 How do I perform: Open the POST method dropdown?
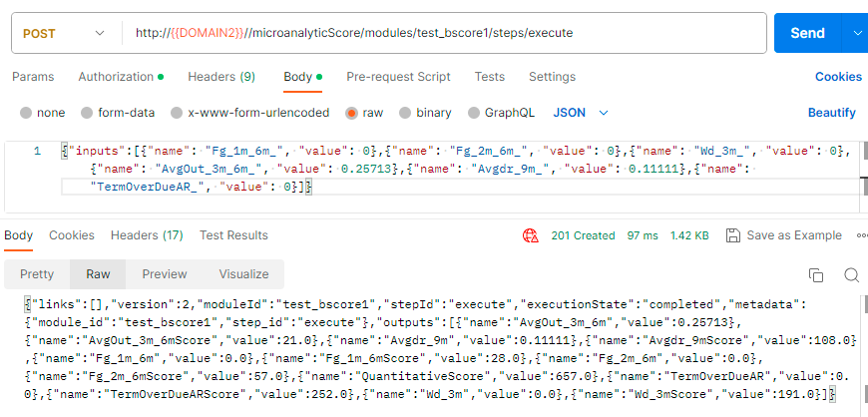coord(65,33)
